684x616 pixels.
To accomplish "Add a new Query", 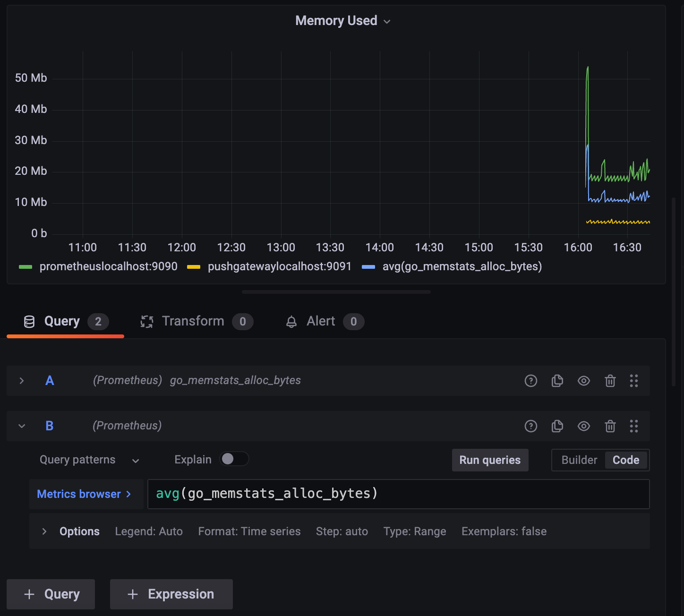I will pyautogui.click(x=51, y=594).
